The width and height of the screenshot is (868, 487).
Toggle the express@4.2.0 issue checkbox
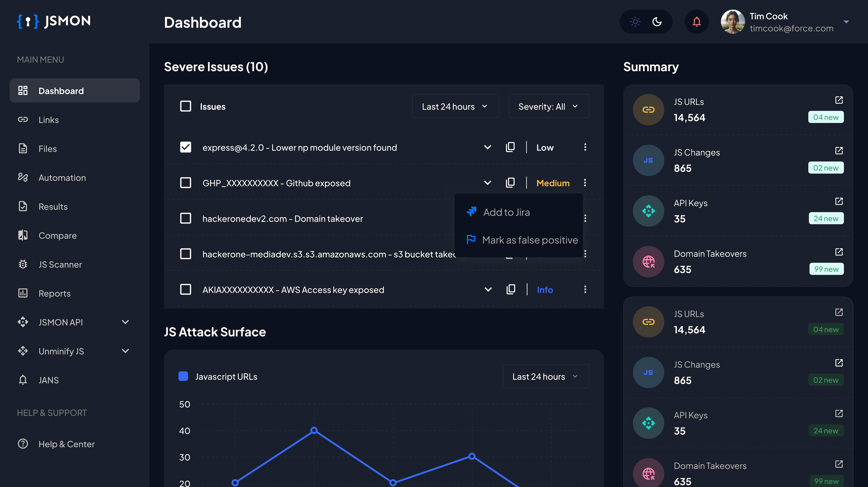click(185, 147)
